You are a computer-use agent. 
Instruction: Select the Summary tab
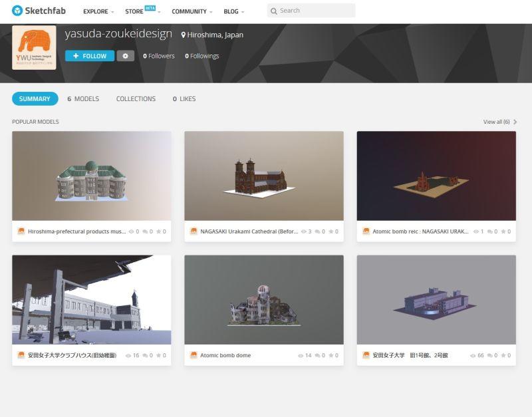point(35,98)
